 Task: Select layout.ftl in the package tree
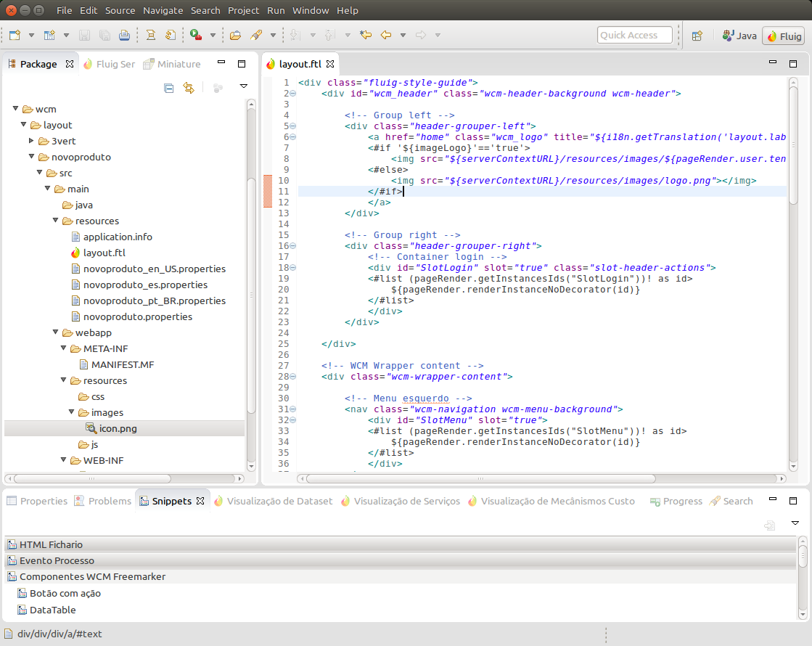point(104,253)
